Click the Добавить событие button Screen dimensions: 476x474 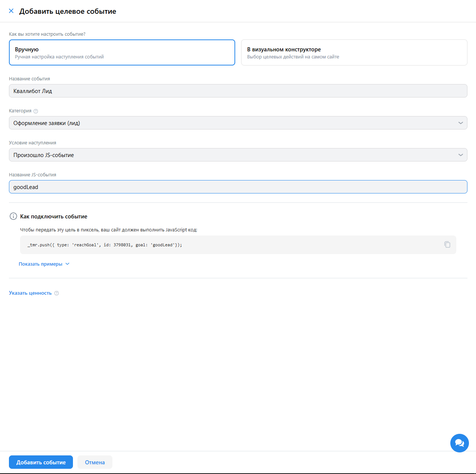coord(41,462)
